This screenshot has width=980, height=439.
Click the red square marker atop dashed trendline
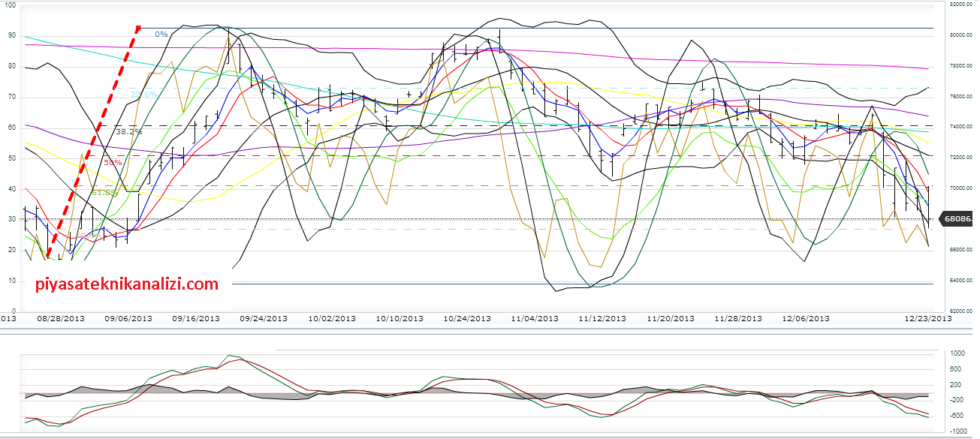click(138, 29)
